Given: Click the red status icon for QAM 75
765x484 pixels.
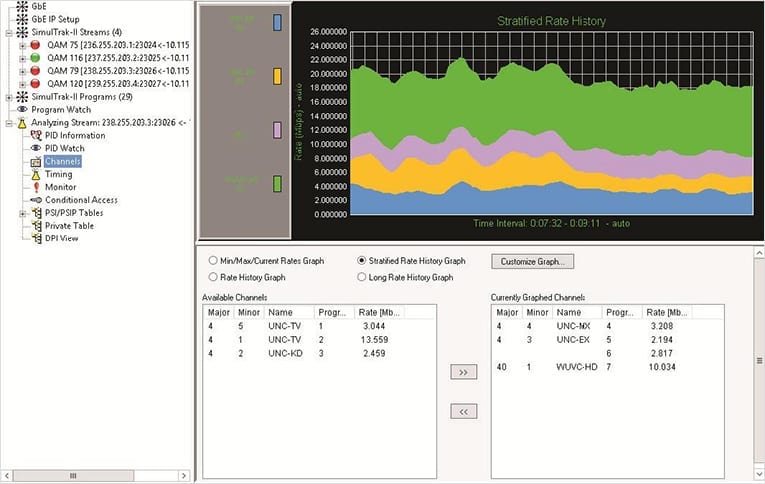Looking at the screenshot, I should click(x=35, y=45).
